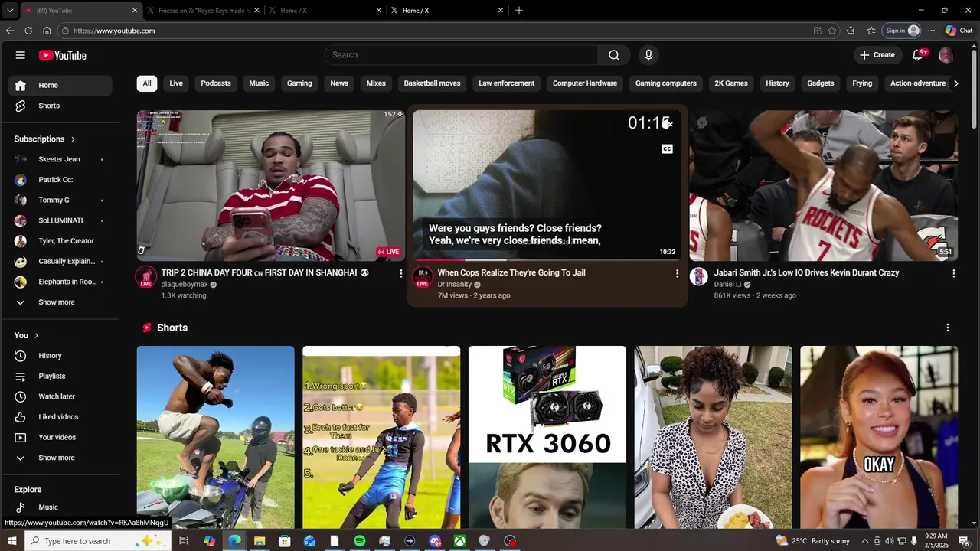Open History from the sidebar
This screenshot has height=551, width=980.
click(x=60, y=356)
